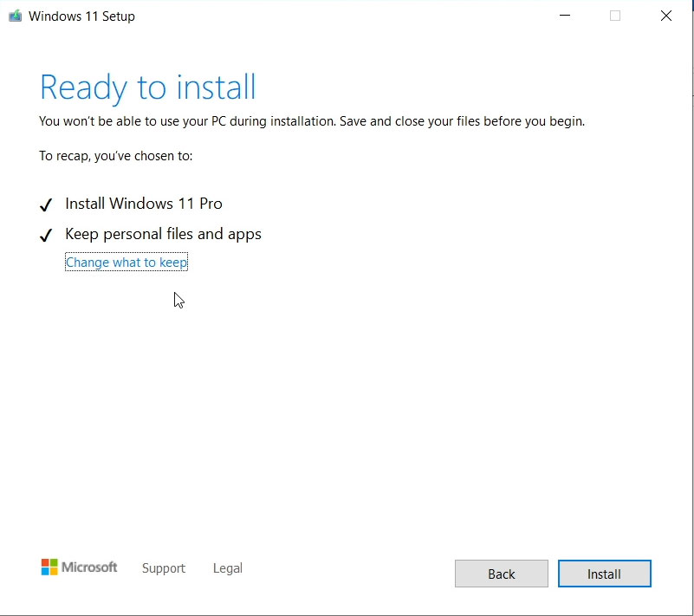This screenshot has height=616, width=694.
Task: Click the Windows 11 Setup title bar icon
Action: 15,16
